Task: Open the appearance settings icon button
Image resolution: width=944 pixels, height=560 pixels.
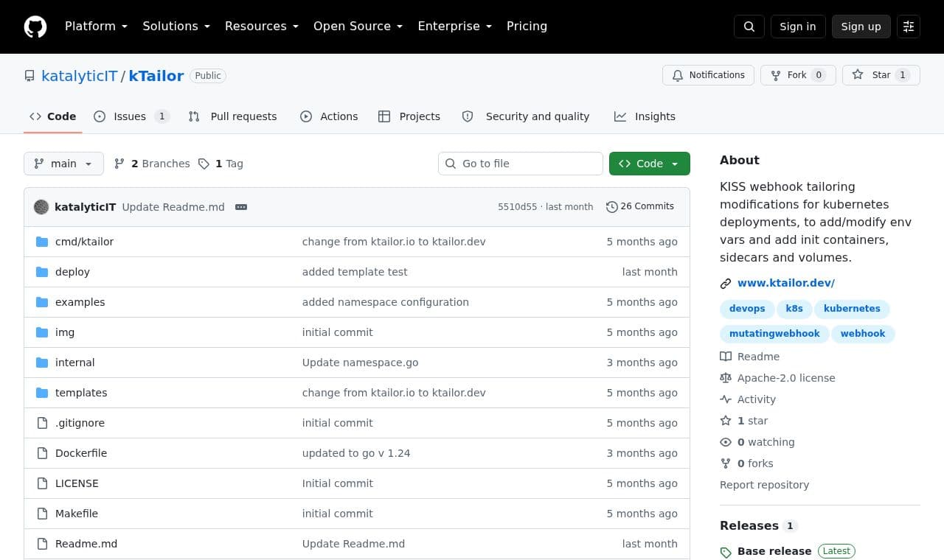Action: [909, 27]
